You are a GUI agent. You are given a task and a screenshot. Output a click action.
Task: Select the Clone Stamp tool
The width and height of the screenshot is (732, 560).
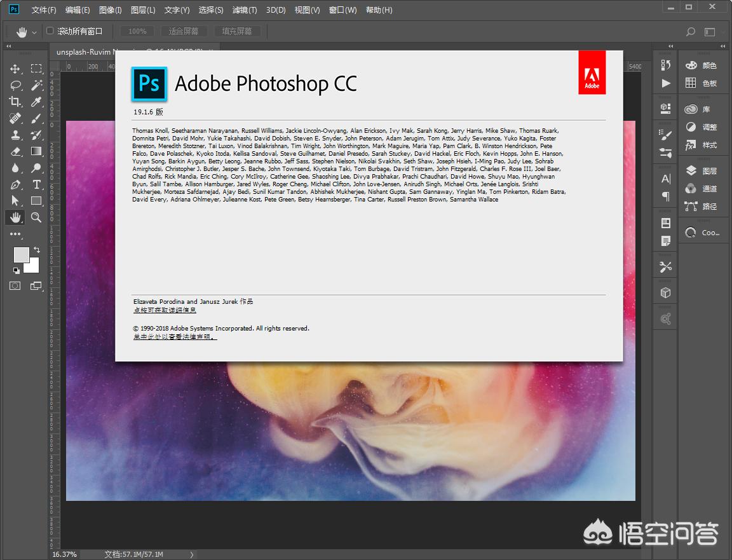15,135
